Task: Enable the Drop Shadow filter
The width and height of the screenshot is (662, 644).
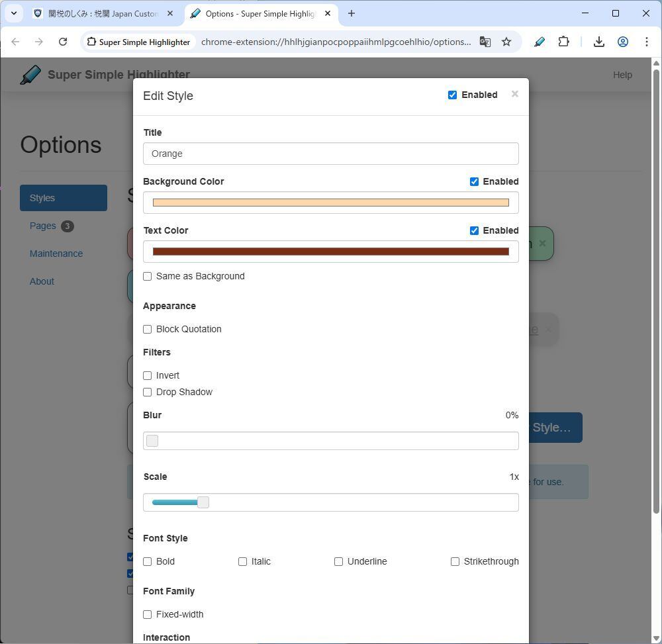Action: coord(148,392)
